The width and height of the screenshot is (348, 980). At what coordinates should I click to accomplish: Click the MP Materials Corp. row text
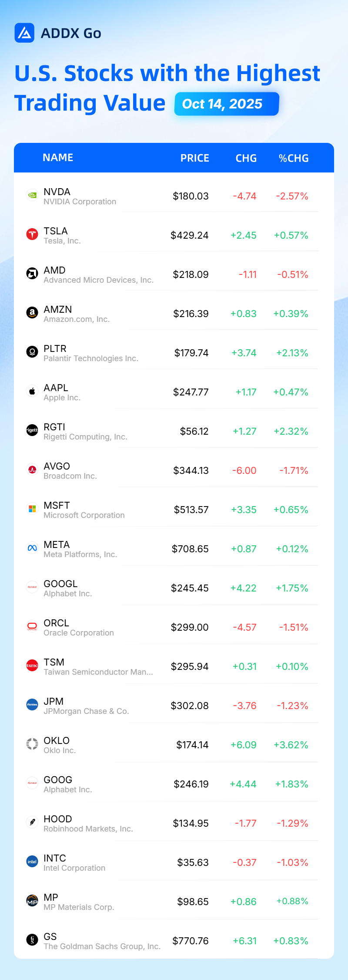(x=79, y=907)
